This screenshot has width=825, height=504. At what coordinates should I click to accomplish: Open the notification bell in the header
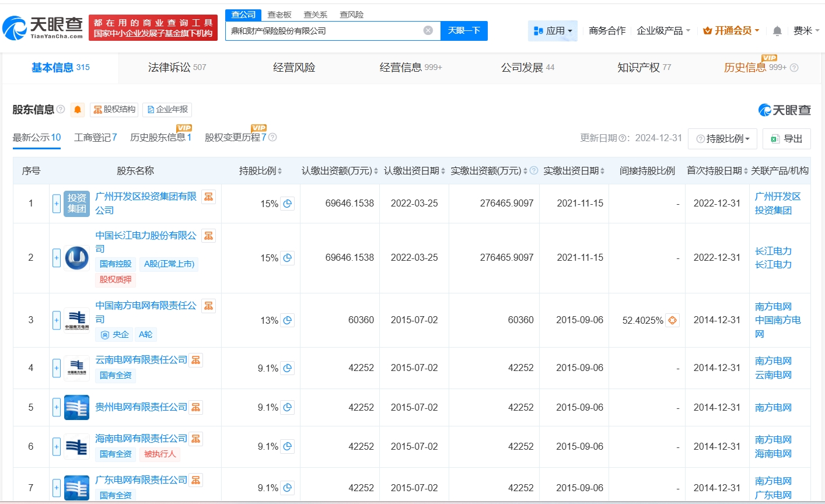777,30
